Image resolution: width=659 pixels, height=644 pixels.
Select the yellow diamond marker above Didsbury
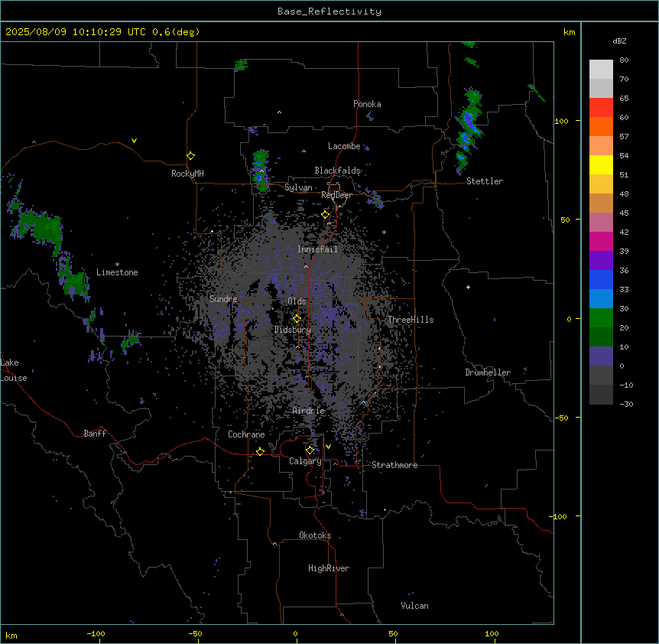pos(297,319)
